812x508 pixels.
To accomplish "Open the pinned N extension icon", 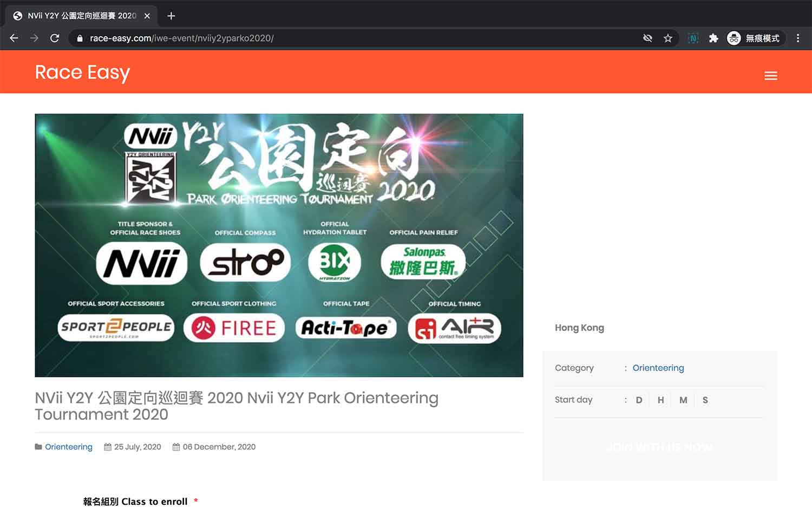I will 693,38.
